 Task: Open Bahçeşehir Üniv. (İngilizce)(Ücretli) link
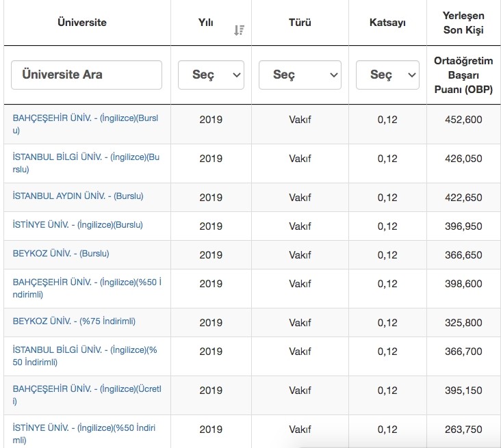pyautogui.click(x=86, y=395)
